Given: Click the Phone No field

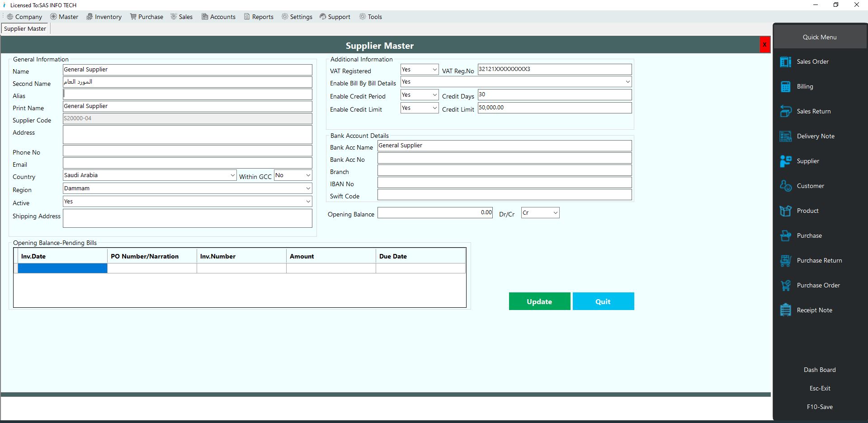Looking at the screenshot, I should 188,151.
